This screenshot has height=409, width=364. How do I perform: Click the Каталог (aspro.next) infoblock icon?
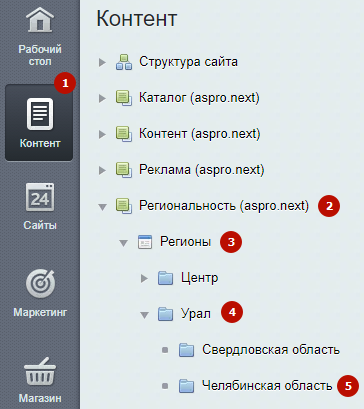pyautogui.click(x=123, y=98)
